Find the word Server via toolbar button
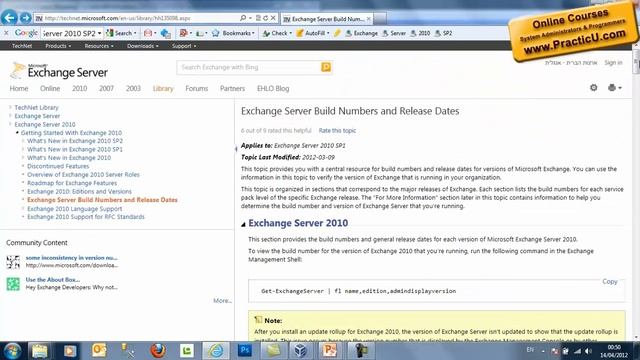The image size is (640, 360). coord(394,33)
